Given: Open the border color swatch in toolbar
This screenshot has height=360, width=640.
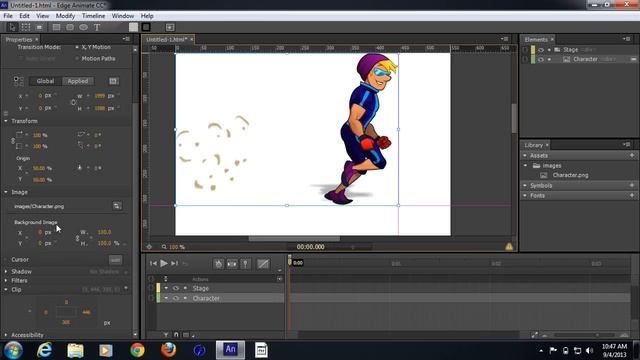Looking at the screenshot, I should click(146, 27).
